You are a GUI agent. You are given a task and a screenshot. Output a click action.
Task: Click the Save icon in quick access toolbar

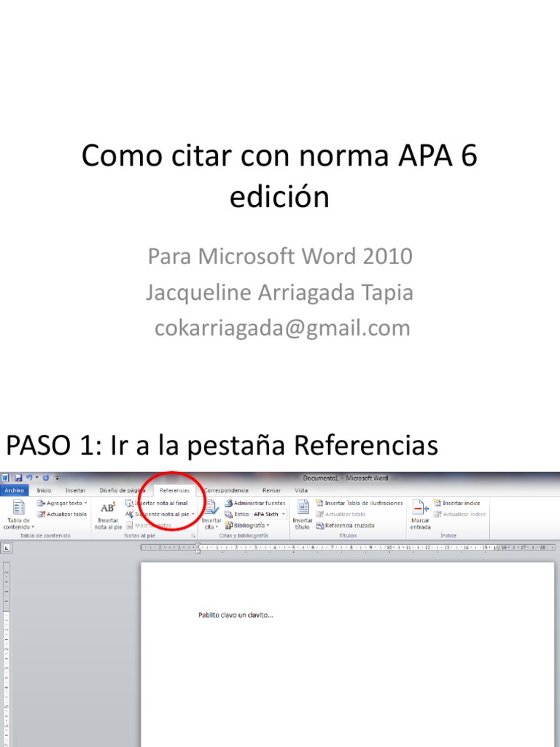click(x=17, y=478)
